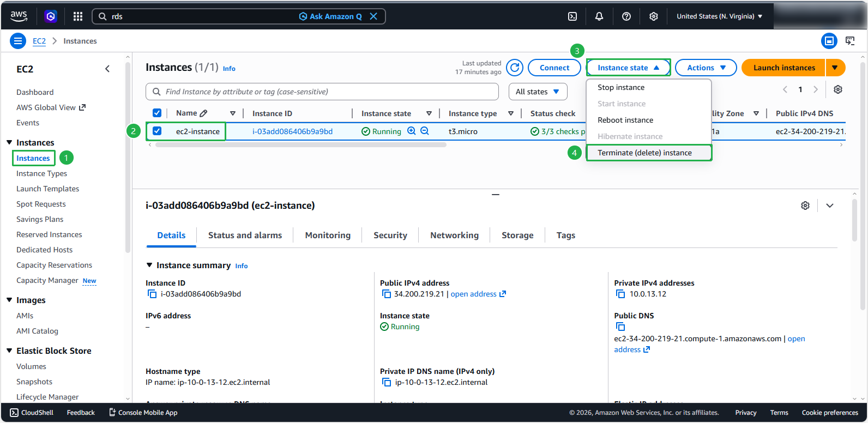
Task: Copy the Private IP DNS name
Action: coord(387,382)
